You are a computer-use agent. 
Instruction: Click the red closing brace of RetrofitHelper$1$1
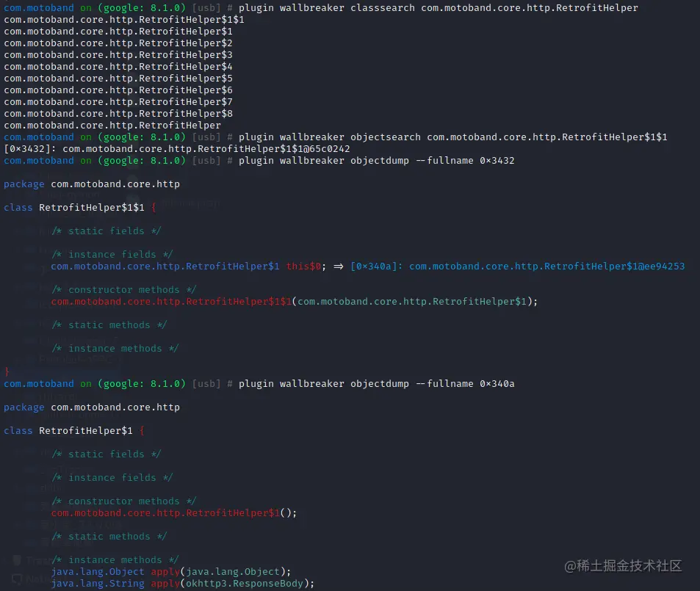pos(7,371)
